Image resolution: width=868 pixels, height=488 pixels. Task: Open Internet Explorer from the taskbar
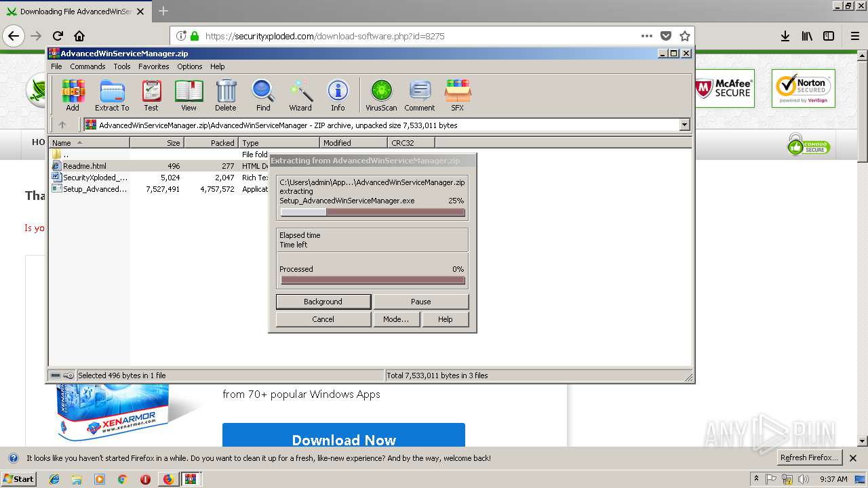pyautogui.click(x=54, y=479)
